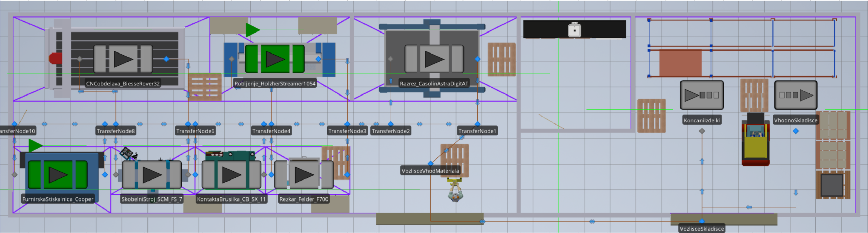
Task: Select the VhodnoSkladisce source symbol
Action: [796, 95]
